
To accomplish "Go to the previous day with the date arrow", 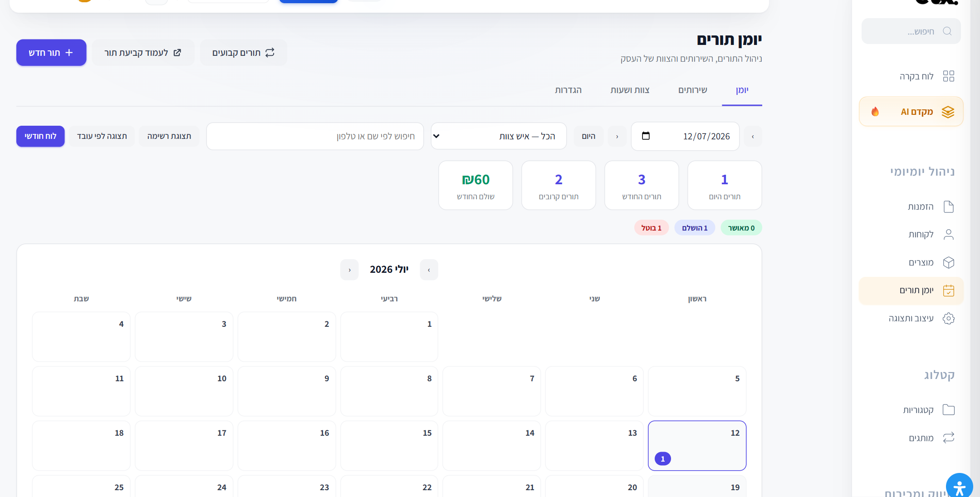I will coord(753,136).
